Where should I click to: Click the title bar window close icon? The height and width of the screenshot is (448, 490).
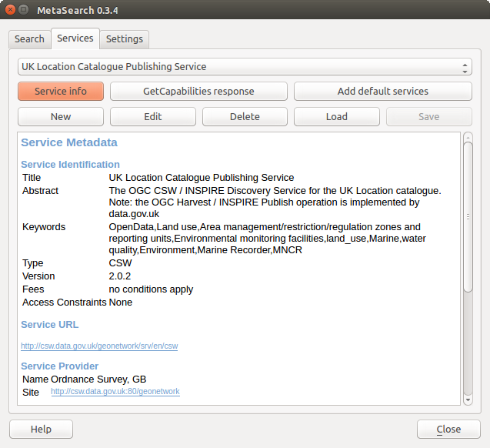(x=9, y=10)
